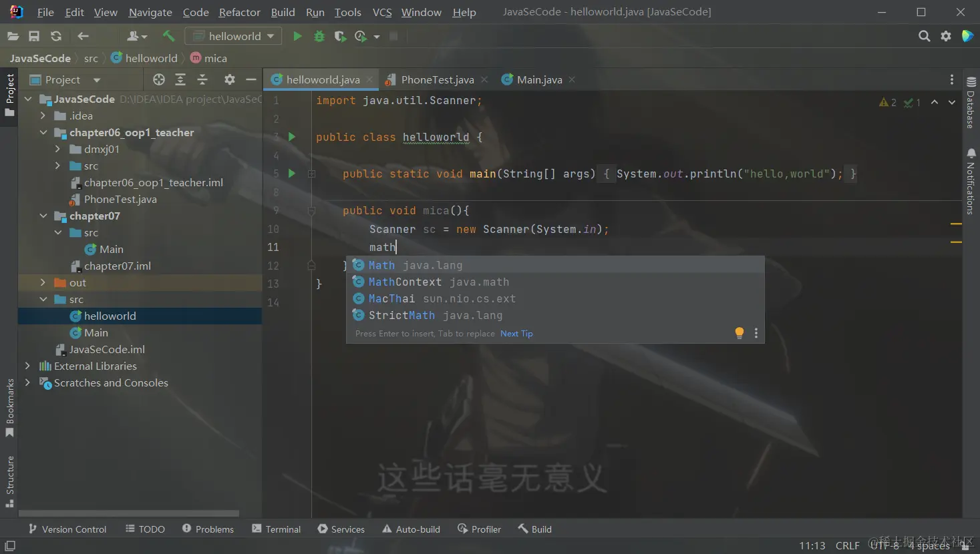This screenshot has height=554, width=980.
Task: Click the Select Opened File target icon
Action: click(x=158, y=79)
